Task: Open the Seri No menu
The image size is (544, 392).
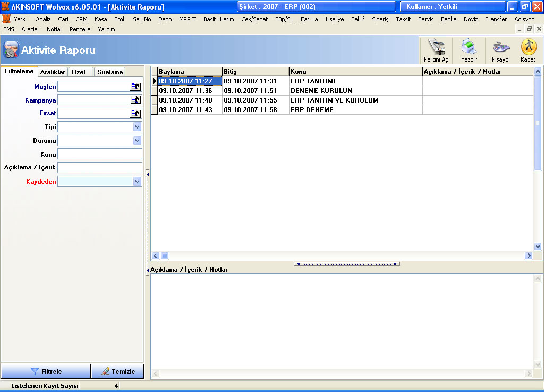Action: pyautogui.click(x=142, y=20)
